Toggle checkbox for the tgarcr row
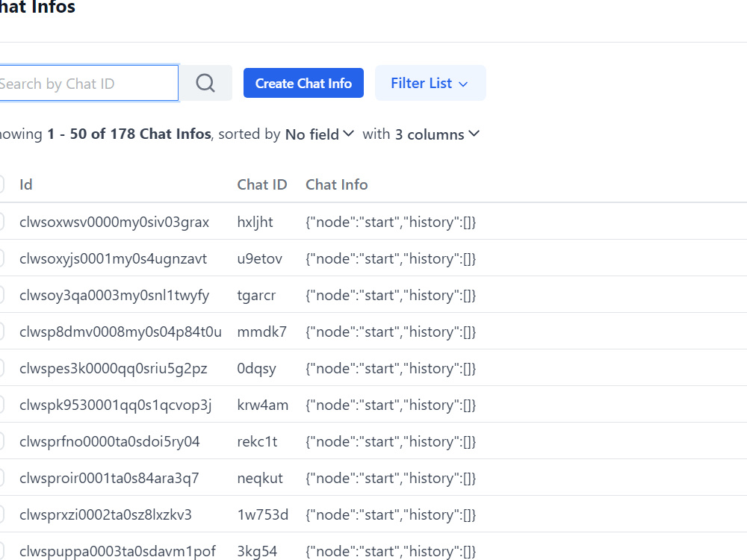Screen dimensions: 747x560 tap(1, 295)
